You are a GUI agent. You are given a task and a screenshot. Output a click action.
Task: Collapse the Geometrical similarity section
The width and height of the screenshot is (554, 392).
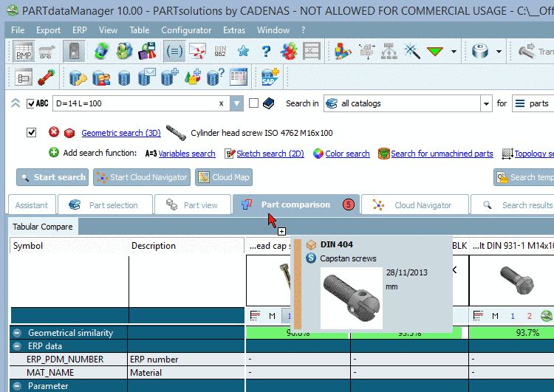(x=17, y=333)
